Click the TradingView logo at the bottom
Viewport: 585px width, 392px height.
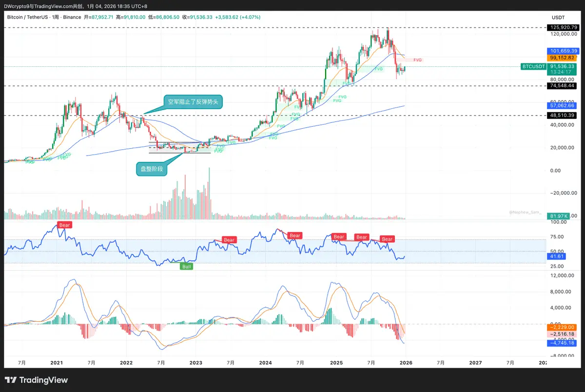[x=37, y=380]
